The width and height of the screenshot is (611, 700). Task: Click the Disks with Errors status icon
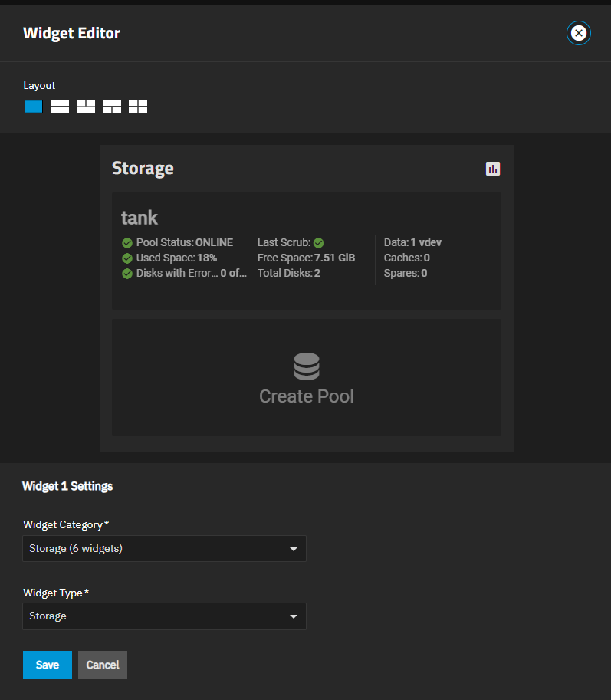pos(126,273)
